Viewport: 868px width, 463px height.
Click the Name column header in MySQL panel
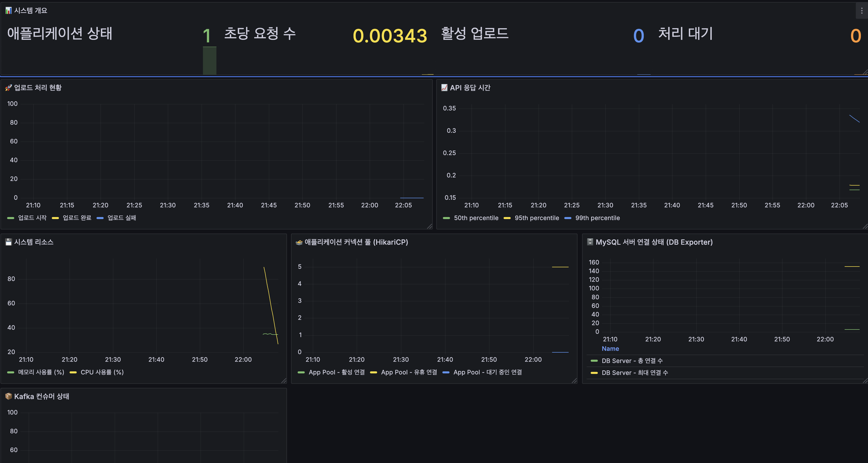coord(610,349)
